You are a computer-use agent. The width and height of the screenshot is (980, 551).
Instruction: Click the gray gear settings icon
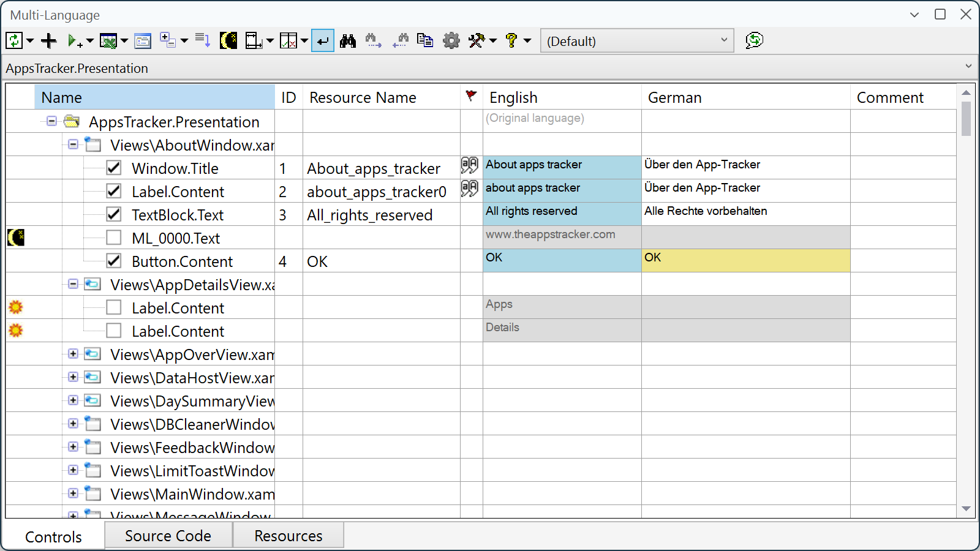click(451, 41)
